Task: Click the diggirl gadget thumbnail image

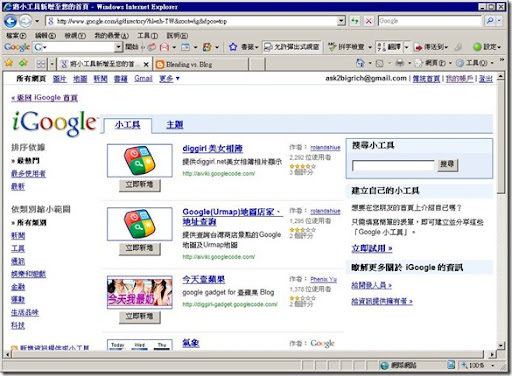Action: (x=139, y=160)
